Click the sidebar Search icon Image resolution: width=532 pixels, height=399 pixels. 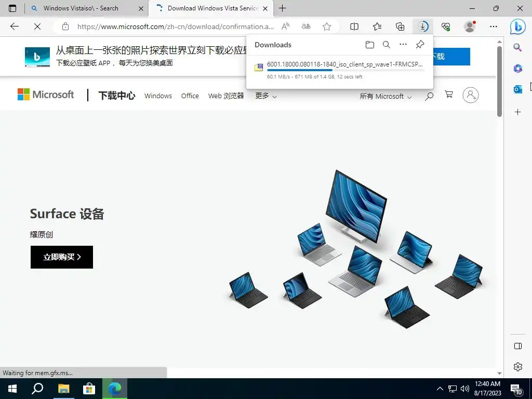pyautogui.click(x=518, y=47)
